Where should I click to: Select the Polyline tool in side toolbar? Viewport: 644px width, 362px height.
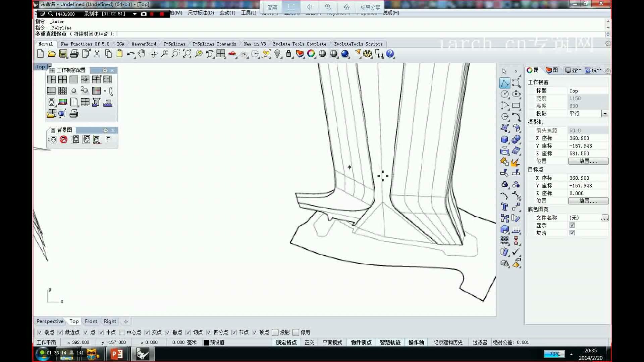[x=504, y=83]
